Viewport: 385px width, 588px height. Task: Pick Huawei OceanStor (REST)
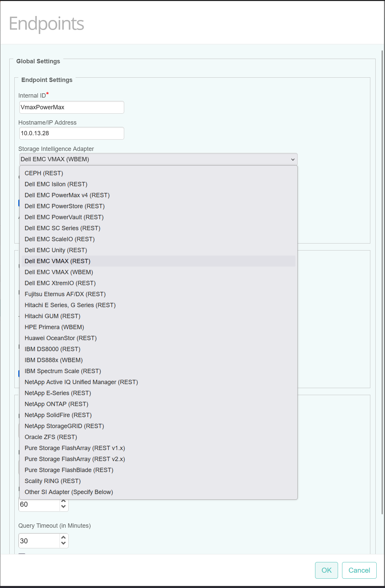[159, 338]
